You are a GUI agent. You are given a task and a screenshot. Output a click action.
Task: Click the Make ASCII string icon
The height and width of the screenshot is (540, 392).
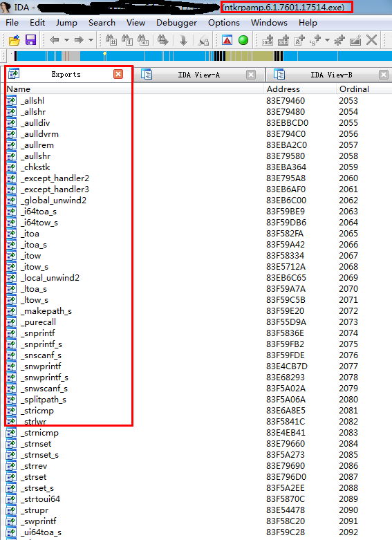[299, 40]
